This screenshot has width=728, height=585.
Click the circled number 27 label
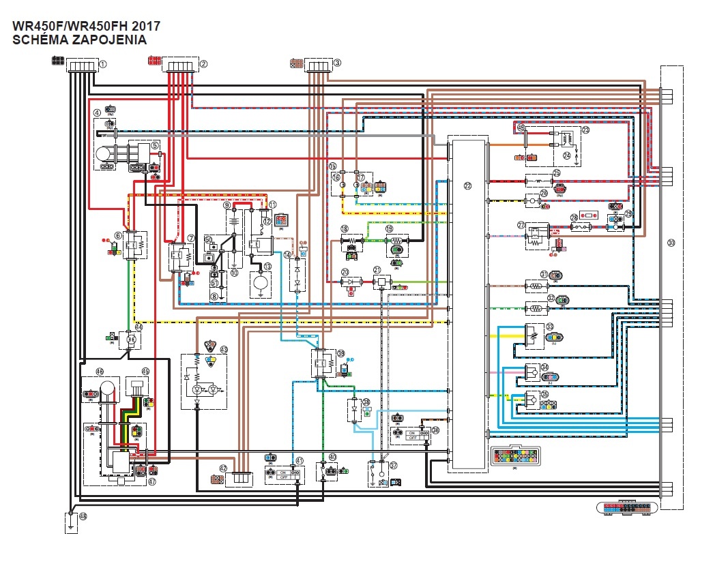pyautogui.click(x=521, y=225)
